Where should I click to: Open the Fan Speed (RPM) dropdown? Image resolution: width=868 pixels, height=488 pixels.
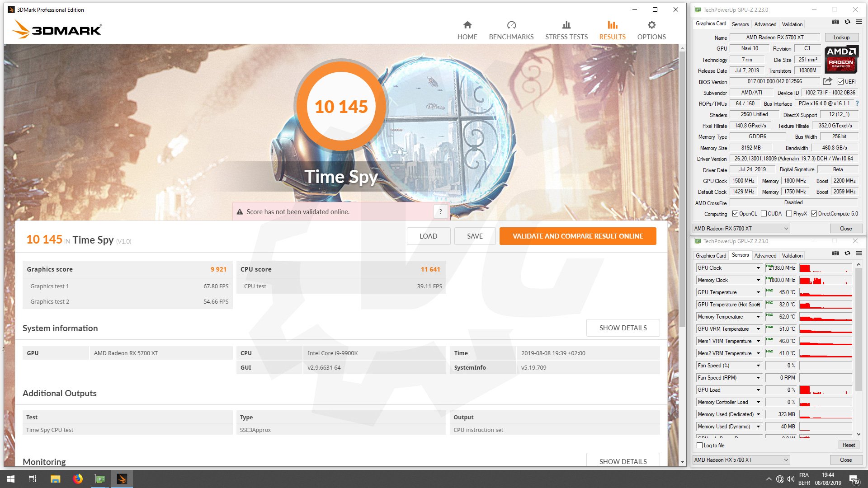(758, 378)
